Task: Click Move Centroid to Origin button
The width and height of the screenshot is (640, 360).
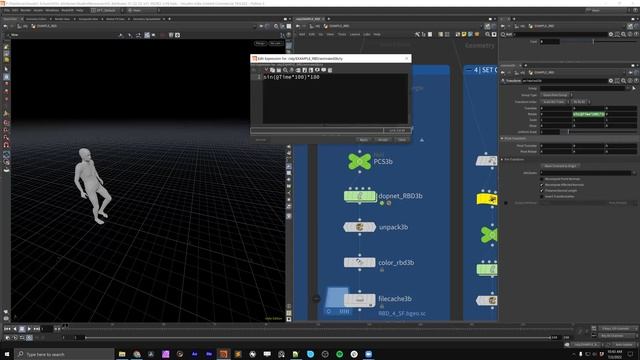Action: click(x=560, y=166)
